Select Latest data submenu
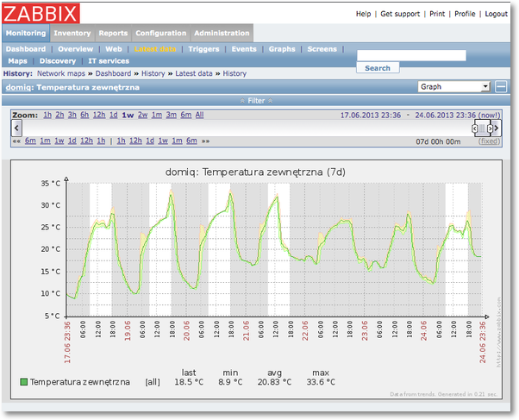 point(155,49)
